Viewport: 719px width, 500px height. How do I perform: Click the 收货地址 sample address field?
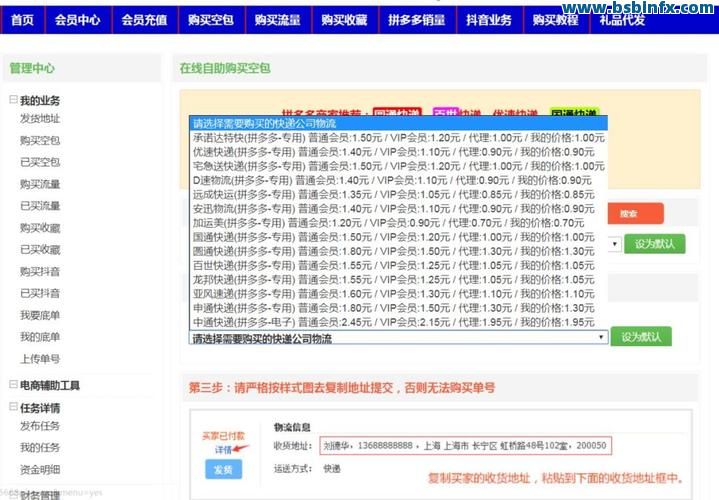pos(464,445)
